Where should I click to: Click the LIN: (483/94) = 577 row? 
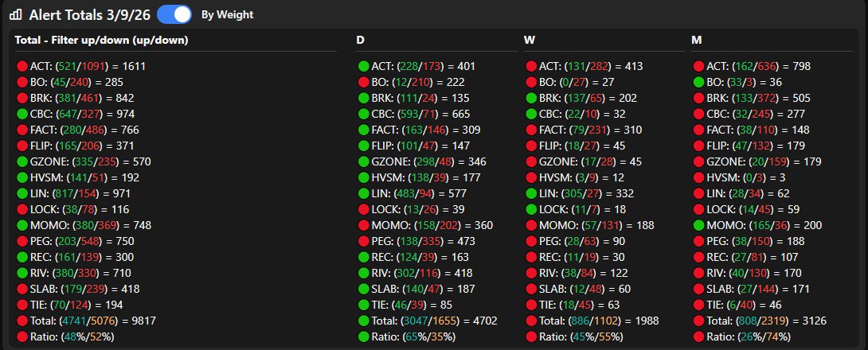point(412,194)
